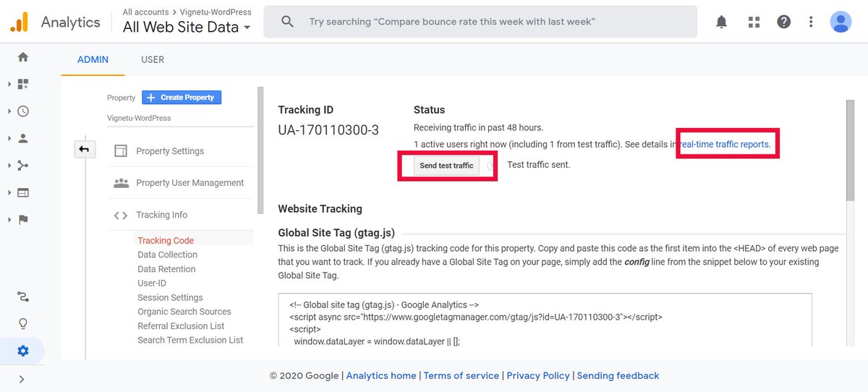868x392 pixels.
Task: Open the Google apps grid icon
Action: [x=754, y=22]
